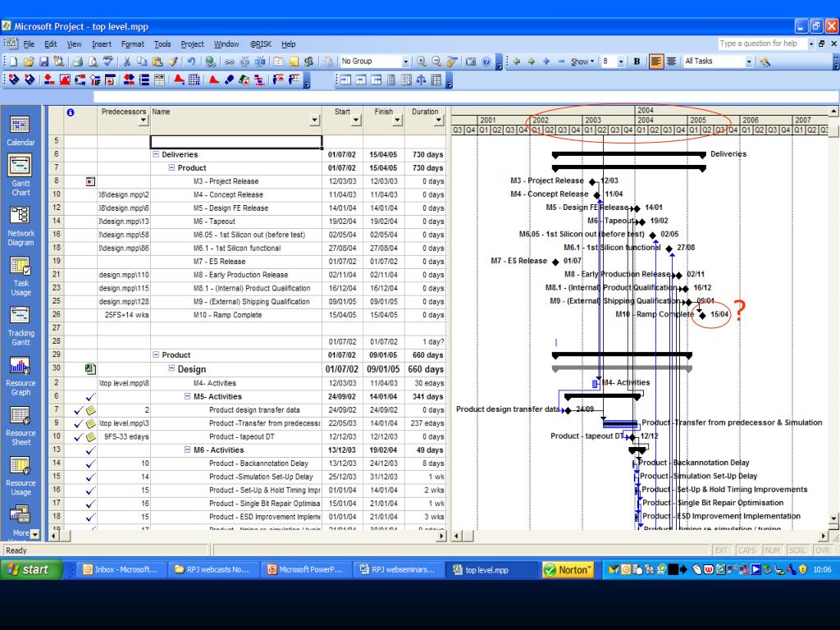This screenshot has height=630, width=840.
Task: Click the Open file folder icon
Action: 29,62
